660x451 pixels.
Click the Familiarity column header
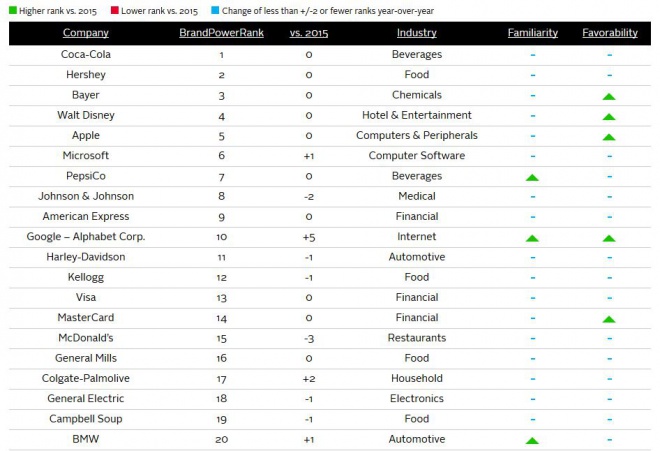point(532,33)
